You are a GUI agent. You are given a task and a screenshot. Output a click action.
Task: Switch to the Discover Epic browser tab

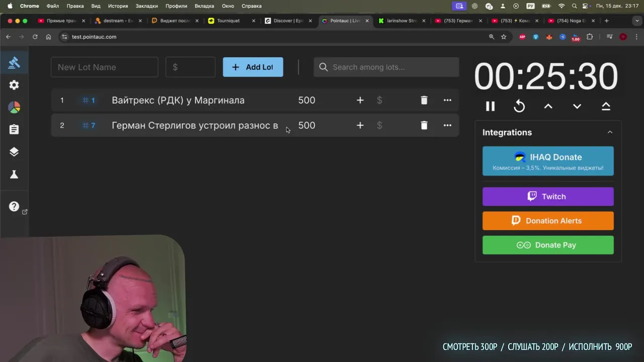click(288, 21)
